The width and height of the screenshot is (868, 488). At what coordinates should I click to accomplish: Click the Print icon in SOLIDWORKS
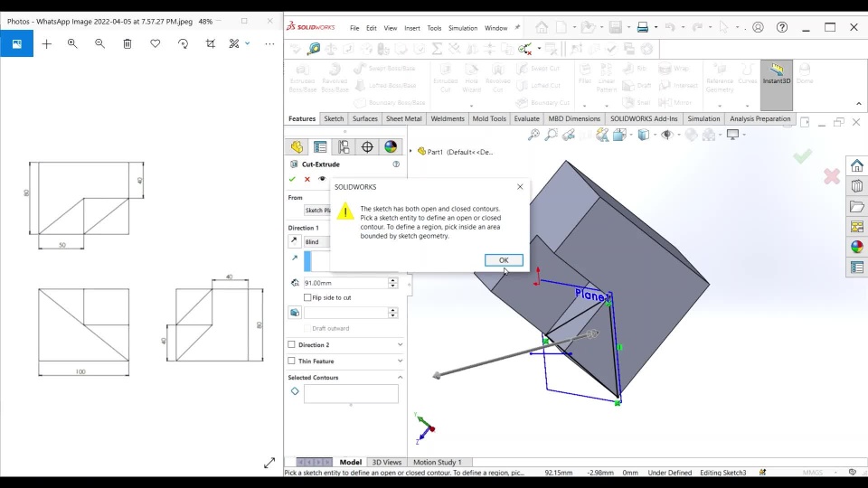[x=642, y=27]
